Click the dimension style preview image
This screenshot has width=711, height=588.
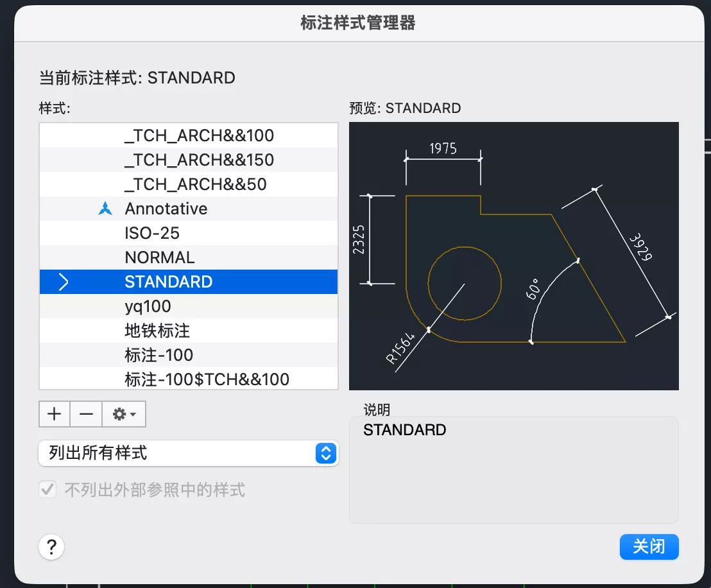pos(513,255)
